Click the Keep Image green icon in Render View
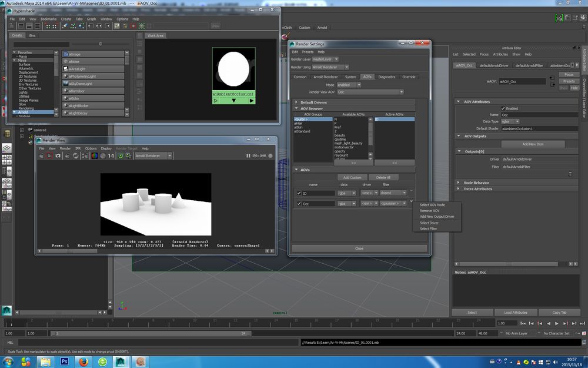This screenshot has width=588, height=368. click(121, 156)
